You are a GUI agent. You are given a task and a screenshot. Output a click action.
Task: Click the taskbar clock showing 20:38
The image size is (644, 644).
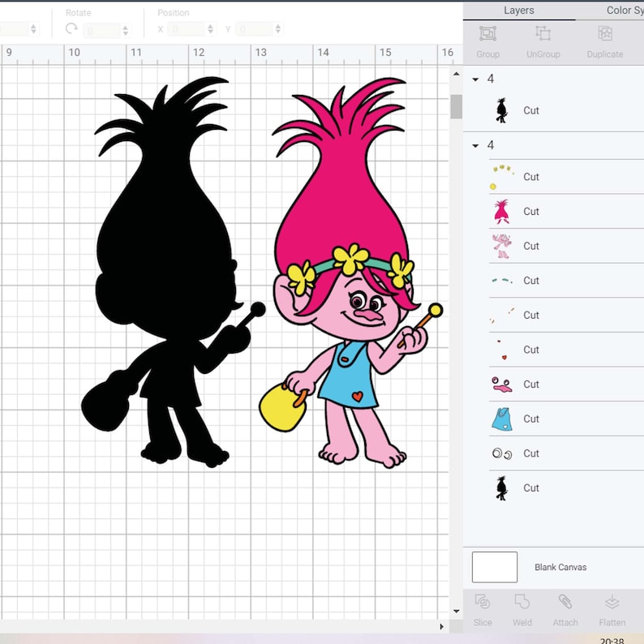(x=612, y=640)
